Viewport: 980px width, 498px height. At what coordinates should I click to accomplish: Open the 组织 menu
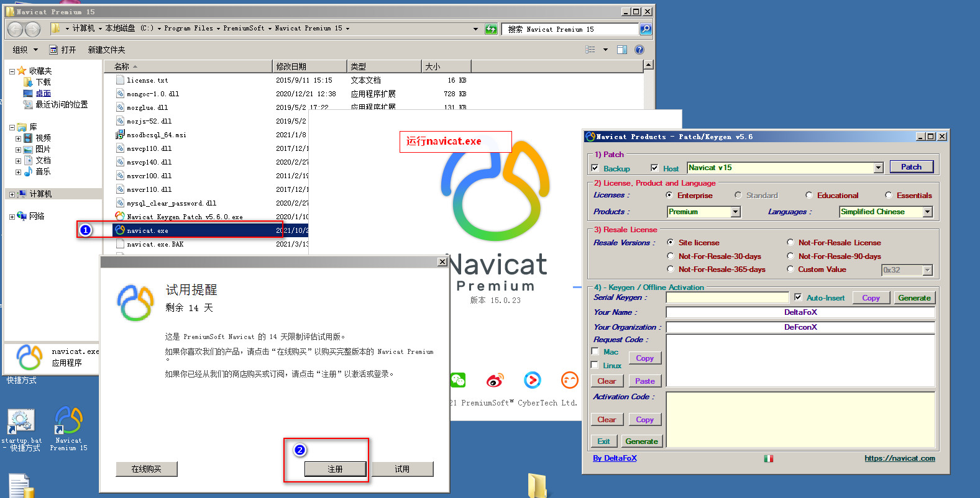pos(25,50)
